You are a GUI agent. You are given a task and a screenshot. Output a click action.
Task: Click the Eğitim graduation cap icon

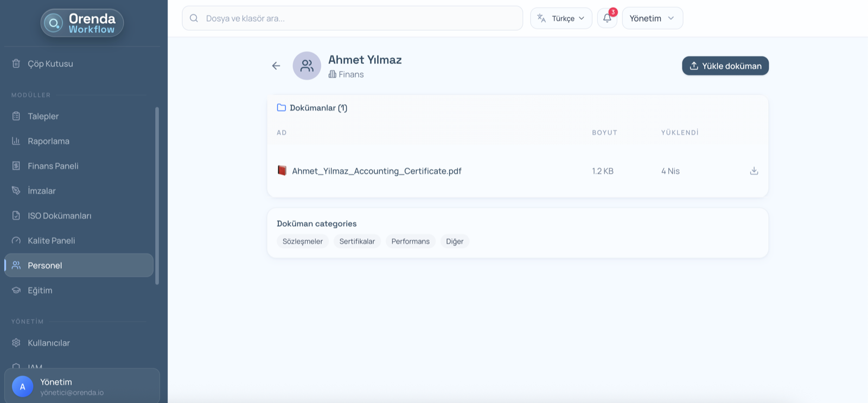[x=16, y=290]
